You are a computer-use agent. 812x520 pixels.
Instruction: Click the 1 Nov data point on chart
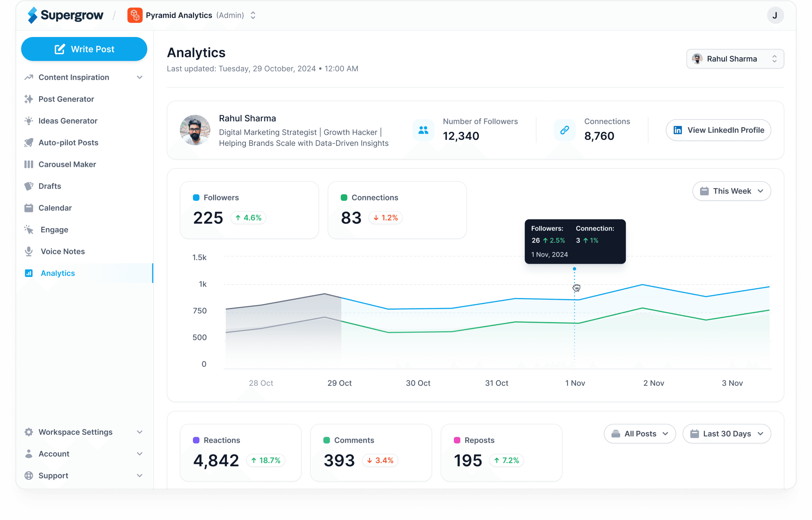(x=574, y=269)
